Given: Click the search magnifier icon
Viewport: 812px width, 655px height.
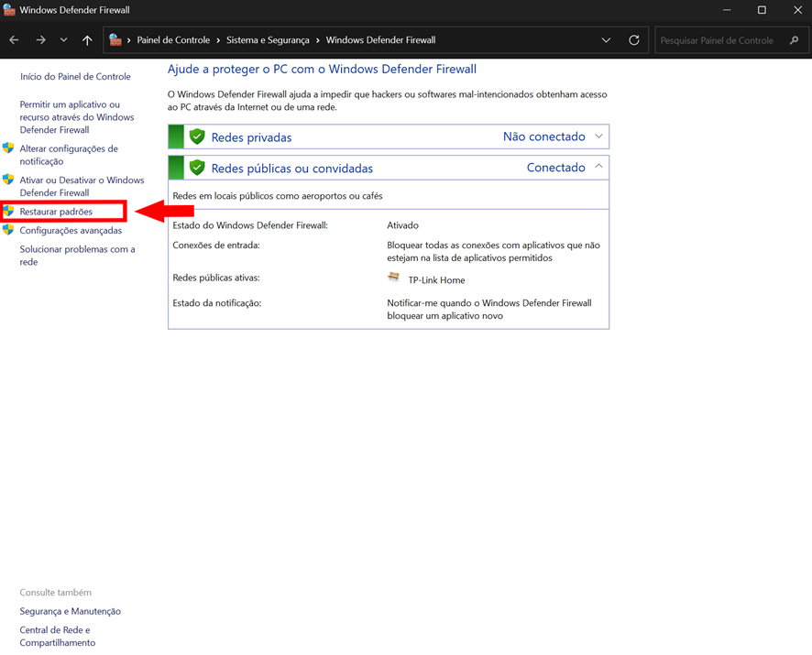Looking at the screenshot, I should pos(794,40).
